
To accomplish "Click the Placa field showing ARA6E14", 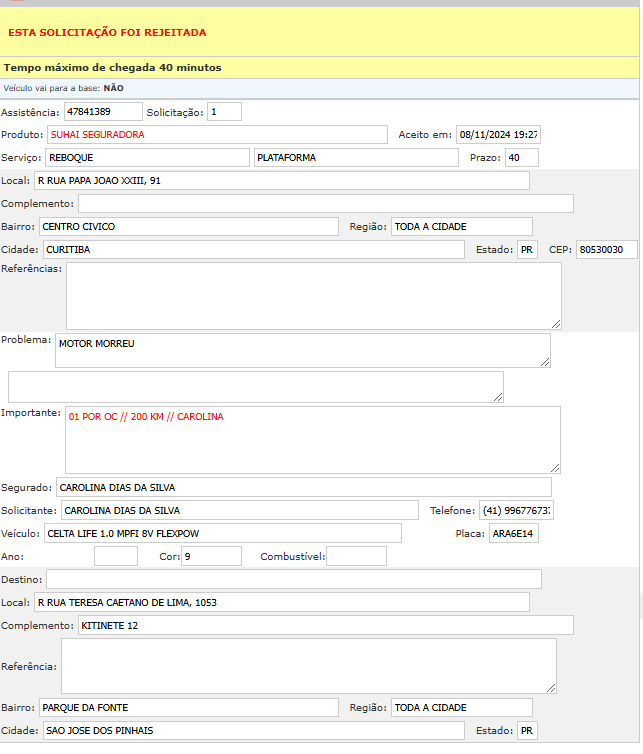I will [514, 533].
